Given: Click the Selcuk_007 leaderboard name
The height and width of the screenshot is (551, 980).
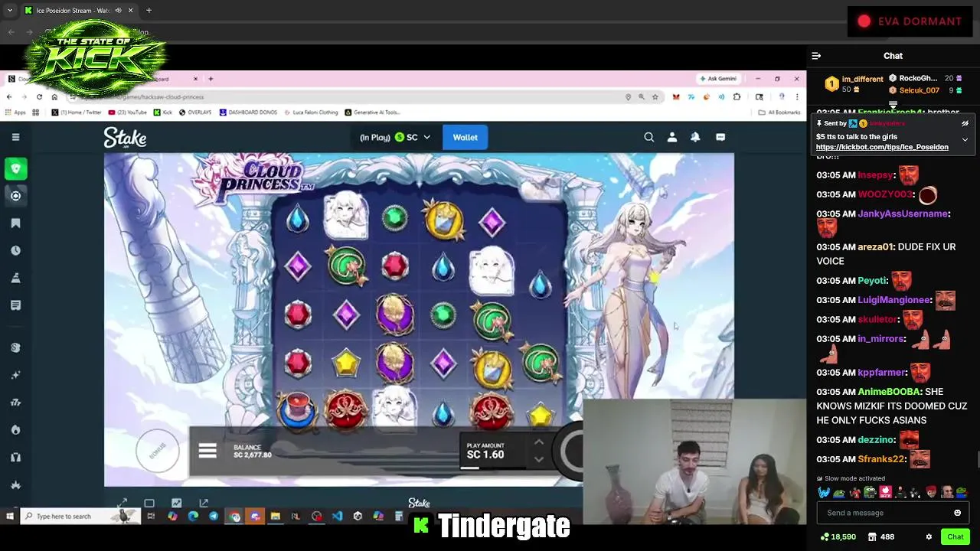Looking at the screenshot, I should [920, 90].
